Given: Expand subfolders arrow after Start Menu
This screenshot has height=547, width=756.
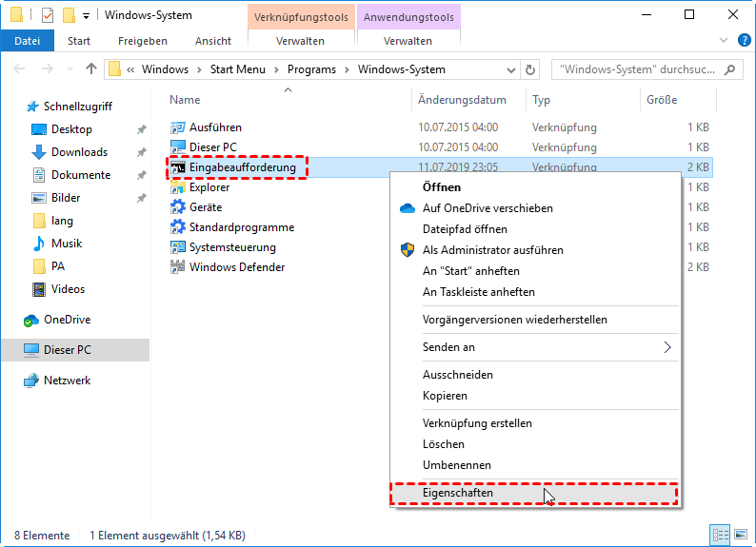Looking at the screenshot, I should click(276, 69).
